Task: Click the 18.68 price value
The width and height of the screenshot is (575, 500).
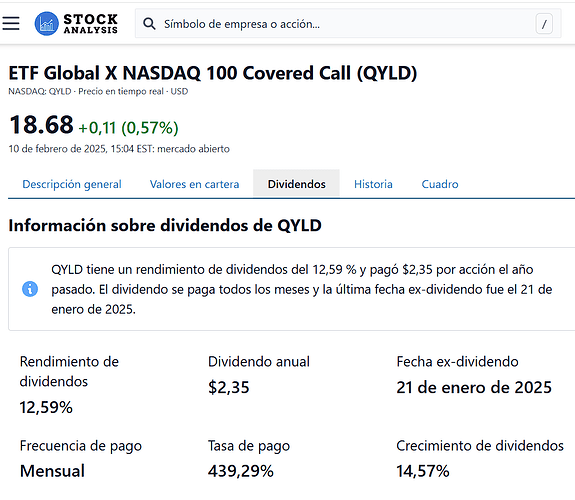Action: point(41,125)
